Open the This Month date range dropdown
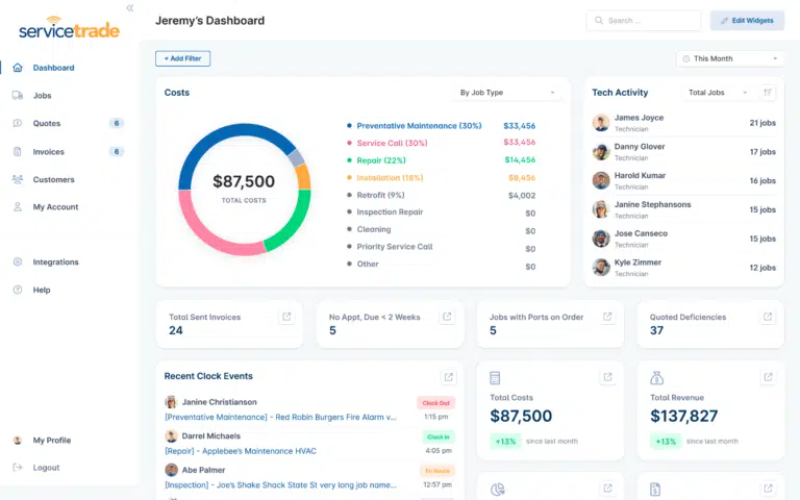The height and width of the screenshot is (500, 800). point(730,59)
